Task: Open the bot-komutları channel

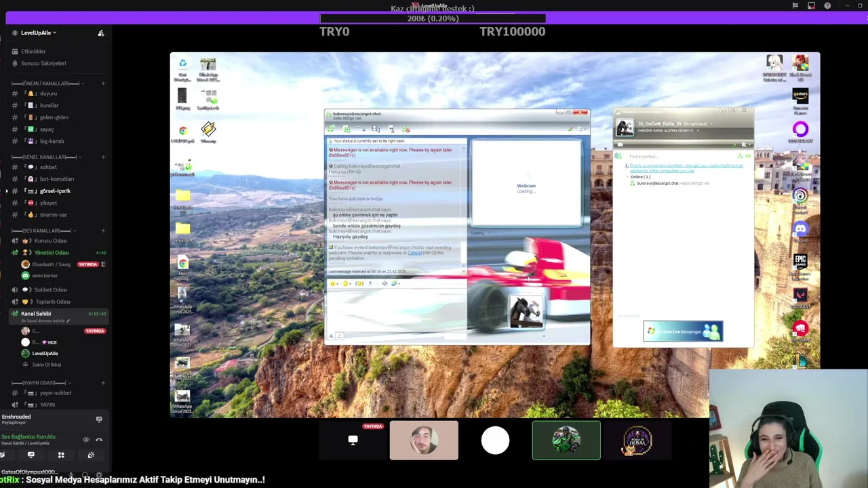Action: [57, 179]
